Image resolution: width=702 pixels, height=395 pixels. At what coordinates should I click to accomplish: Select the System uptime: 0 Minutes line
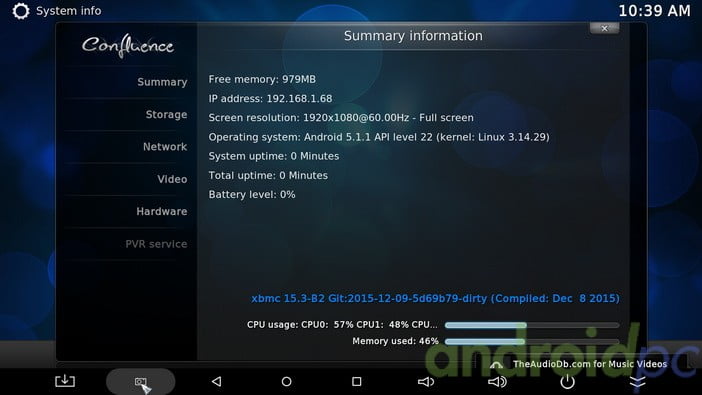pyautogui.click(x=274, y=156)
